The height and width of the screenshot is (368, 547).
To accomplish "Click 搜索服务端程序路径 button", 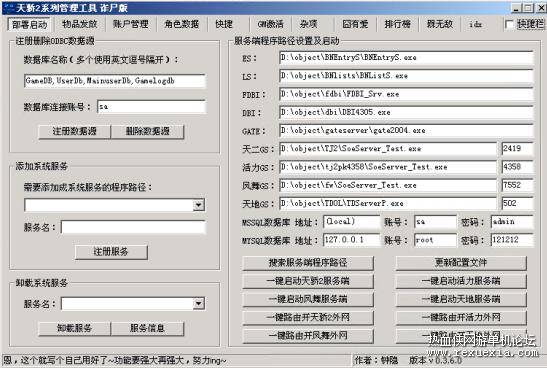I will 308,263.
